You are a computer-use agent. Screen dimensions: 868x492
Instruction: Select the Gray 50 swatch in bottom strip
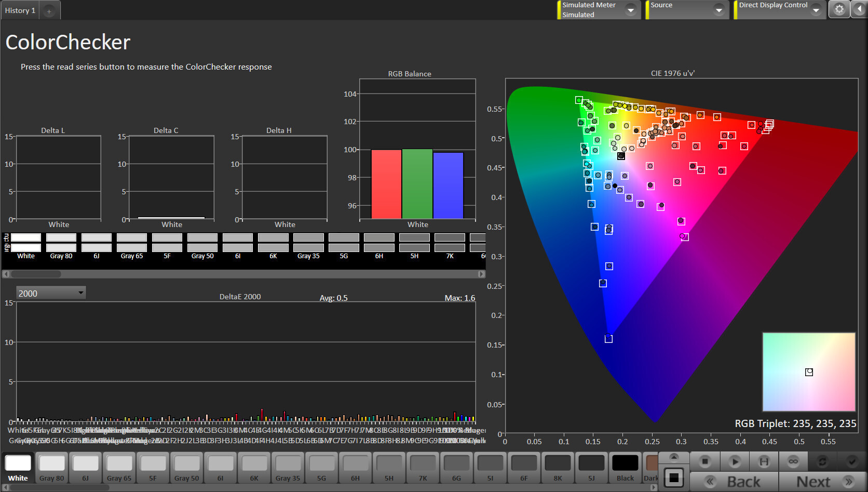[186, 468]
